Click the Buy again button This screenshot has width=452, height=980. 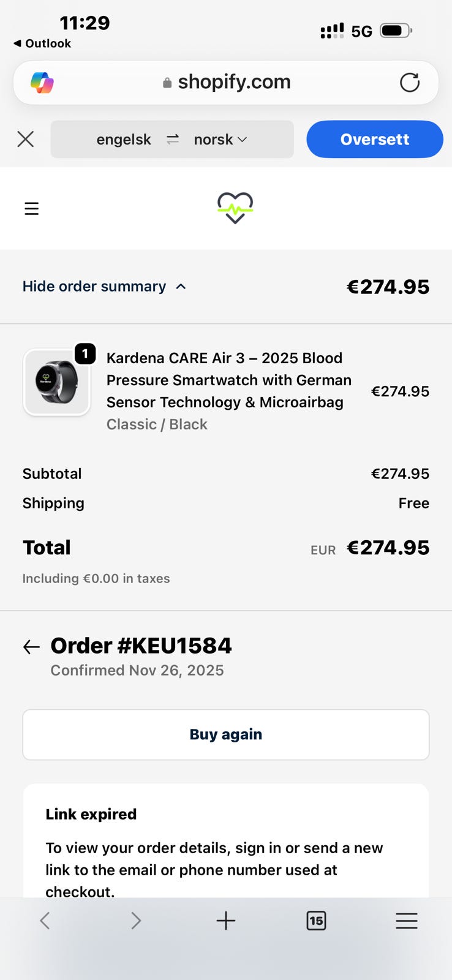tap(226, 734)
